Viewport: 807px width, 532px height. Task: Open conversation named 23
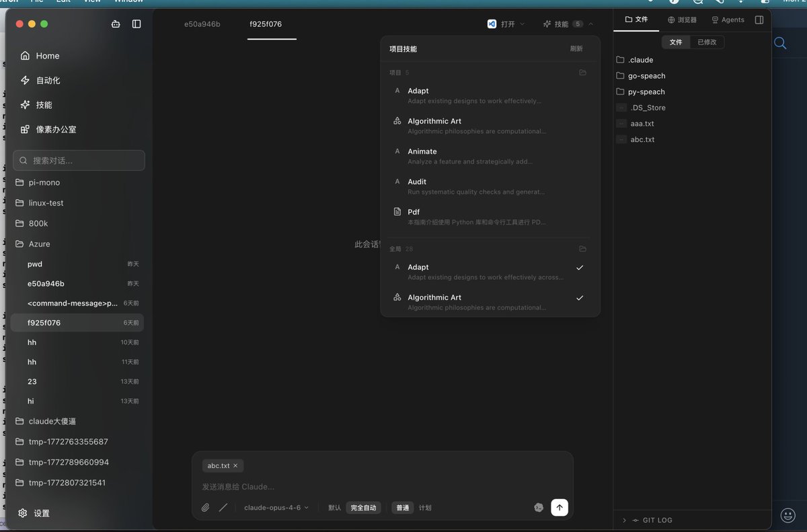(x=78, y=381)
